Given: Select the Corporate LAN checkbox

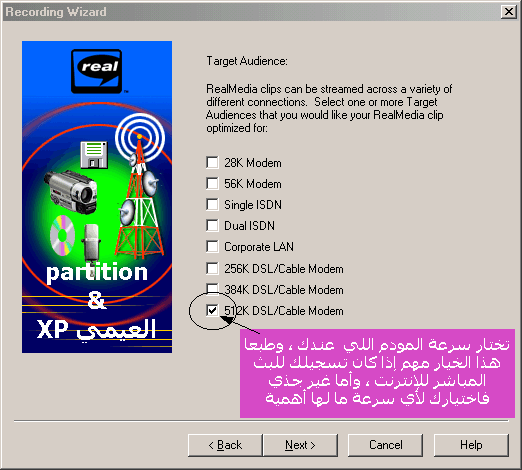Looking at the screenshot, I should pyautogui.click(x=212, y=247).
